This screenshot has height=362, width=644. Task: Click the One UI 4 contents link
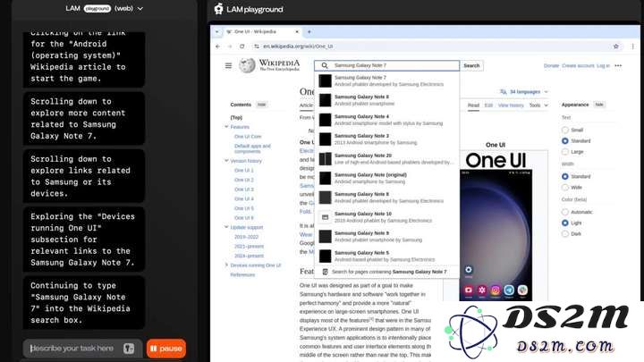244,198
